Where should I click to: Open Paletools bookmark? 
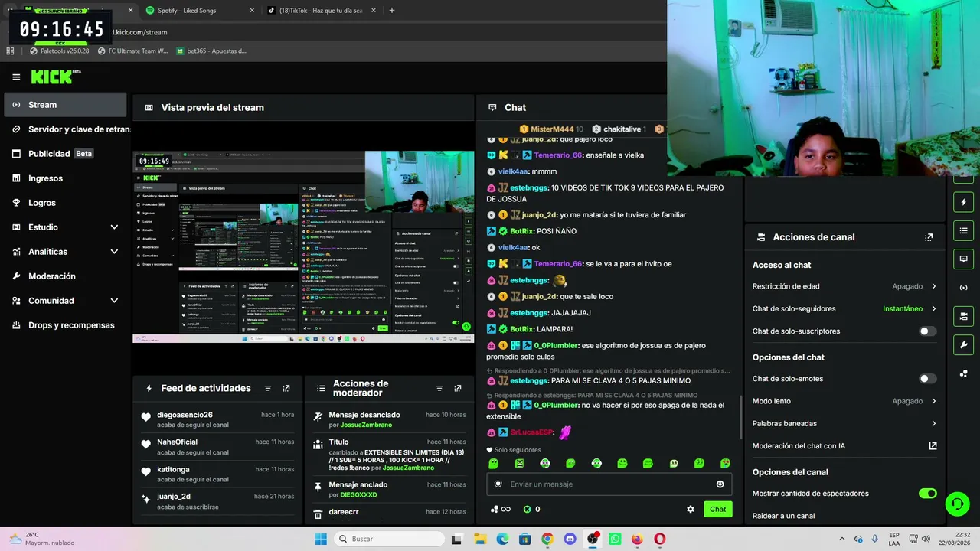point(60,51)
